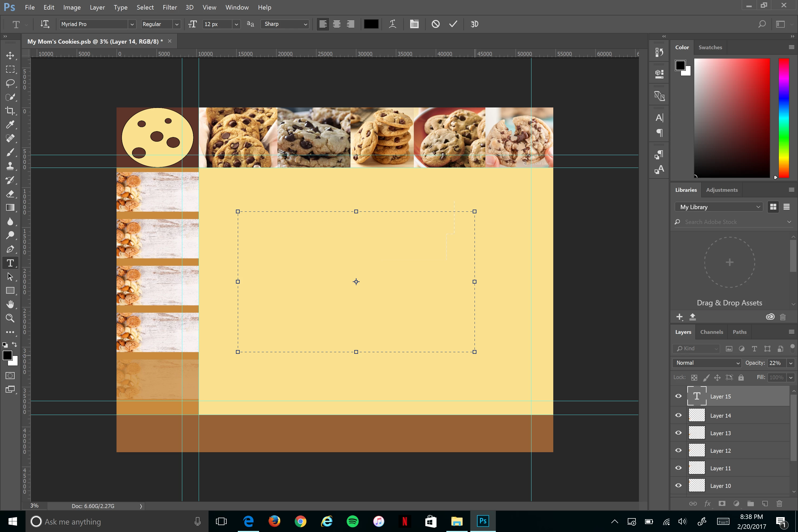
Task: Select the Move tool
Action: click(x=10, y=55)
